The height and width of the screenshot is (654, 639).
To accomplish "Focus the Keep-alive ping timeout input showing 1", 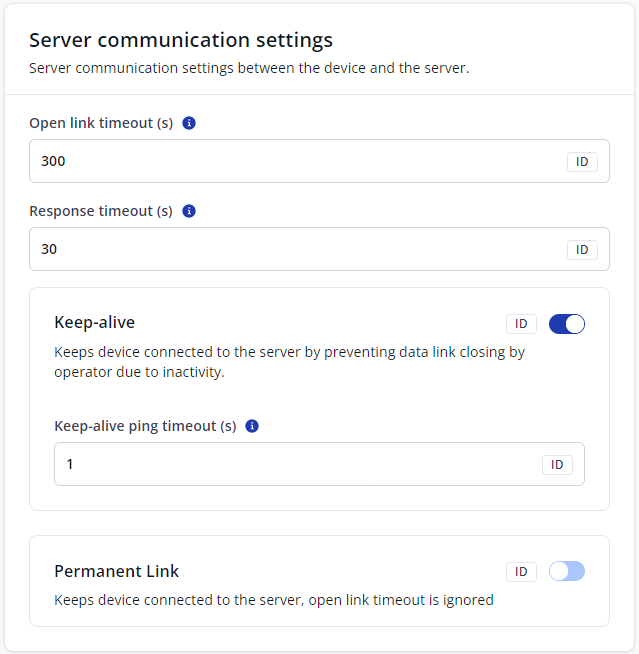I will tap(290, 464).
